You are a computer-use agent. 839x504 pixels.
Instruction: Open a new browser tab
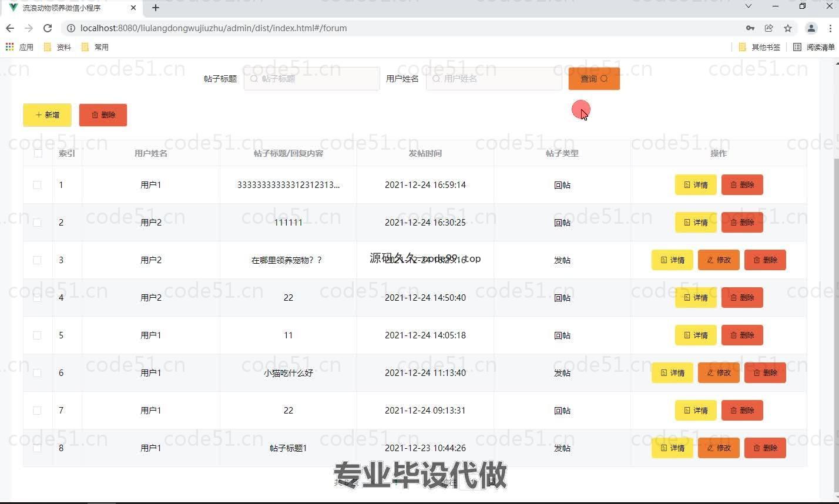[156, 8]
